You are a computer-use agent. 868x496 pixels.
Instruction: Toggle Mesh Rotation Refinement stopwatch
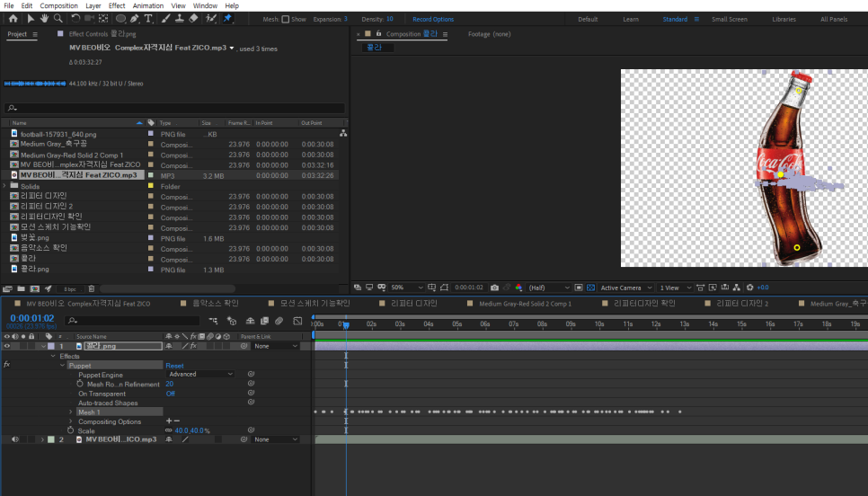(80, 384)
